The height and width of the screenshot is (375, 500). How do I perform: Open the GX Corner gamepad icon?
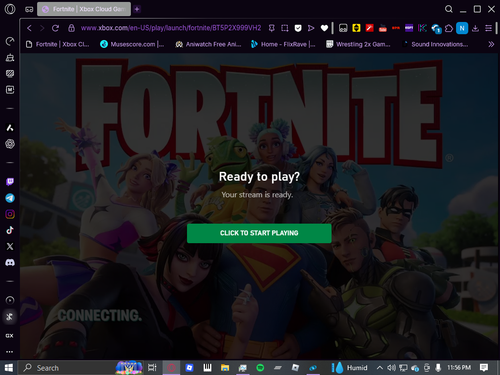(x=29, y=9)
